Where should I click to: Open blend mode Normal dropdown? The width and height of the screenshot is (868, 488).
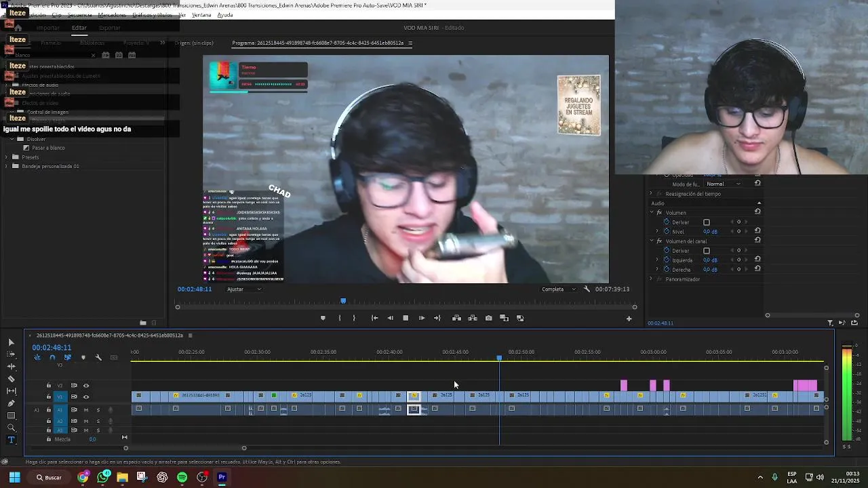coord(723,184)
